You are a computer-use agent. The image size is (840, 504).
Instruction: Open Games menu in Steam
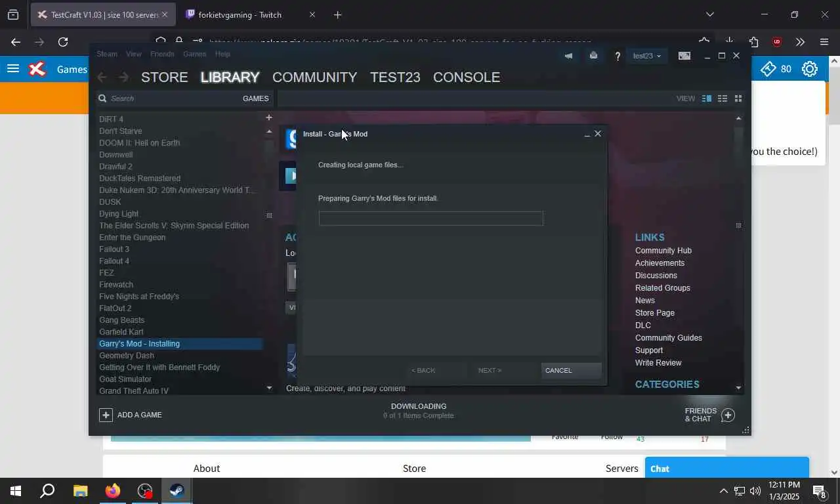[x=194, y=54]
